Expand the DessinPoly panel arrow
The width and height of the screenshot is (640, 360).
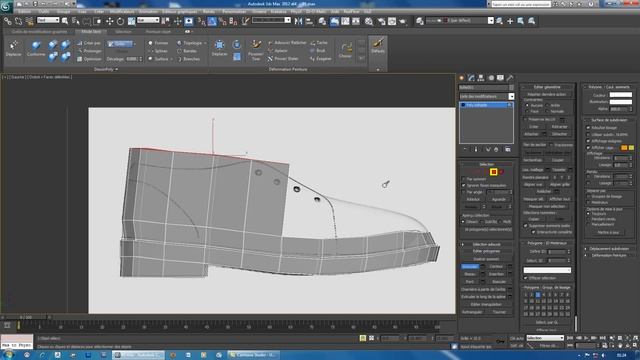pos(117,69)
